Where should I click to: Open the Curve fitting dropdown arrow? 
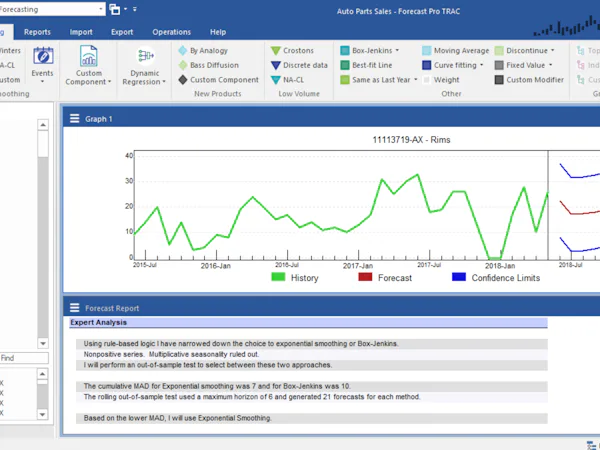pos(481,65)
